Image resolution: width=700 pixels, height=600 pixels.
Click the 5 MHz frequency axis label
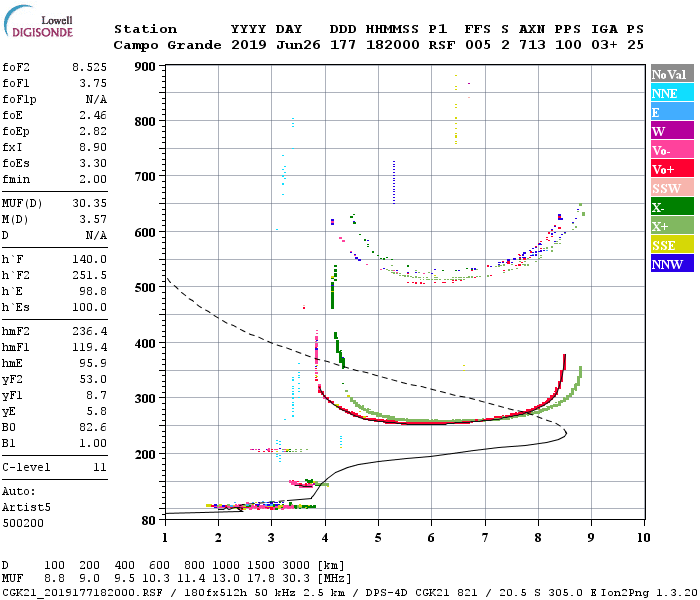tap(378, 538)
